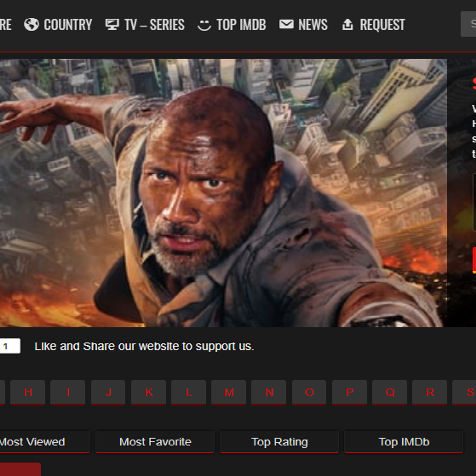Browse movies starting with letter P
The height and width of the screenshot is (476, 476).
(350, 392)
